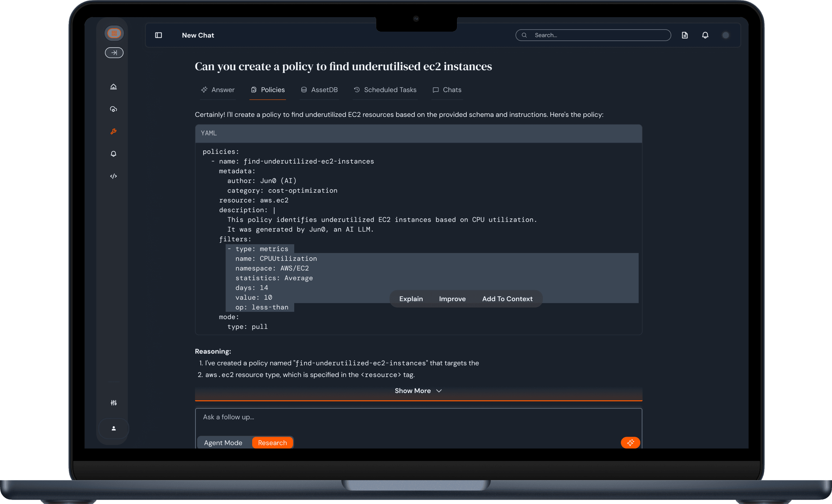This screenshot has width=832, height=504.
Task: Click the user profile icon in sidebar
Action: tap(113, 428)
